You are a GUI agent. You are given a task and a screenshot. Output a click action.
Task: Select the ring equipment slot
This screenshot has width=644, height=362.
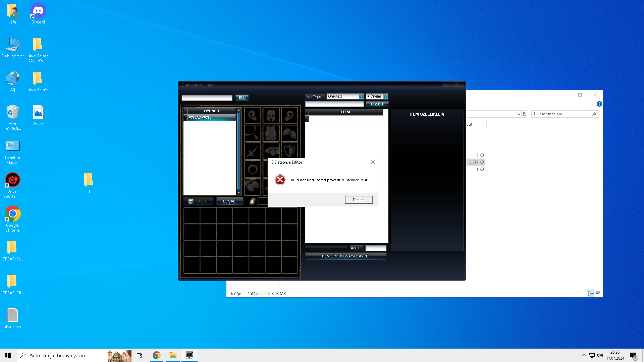pos(253,169)
